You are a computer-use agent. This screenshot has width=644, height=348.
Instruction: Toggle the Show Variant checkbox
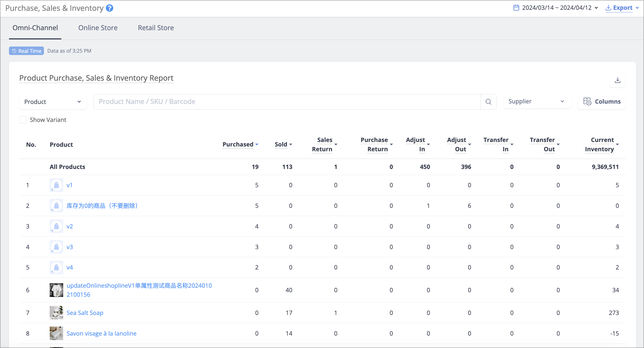point(23,120)
